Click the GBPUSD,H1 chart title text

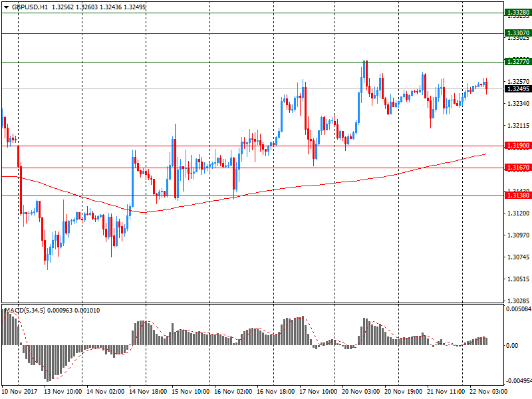click(x=30, y=7)
